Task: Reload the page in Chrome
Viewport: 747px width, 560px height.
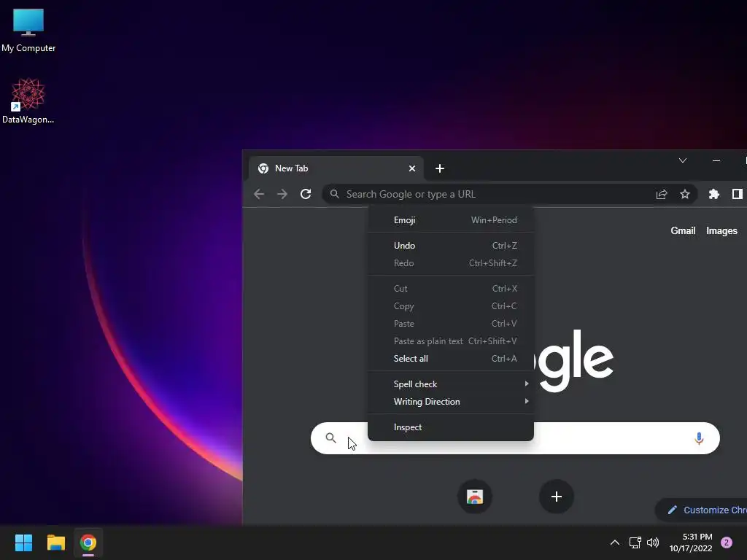Action: tap(306, 194)
